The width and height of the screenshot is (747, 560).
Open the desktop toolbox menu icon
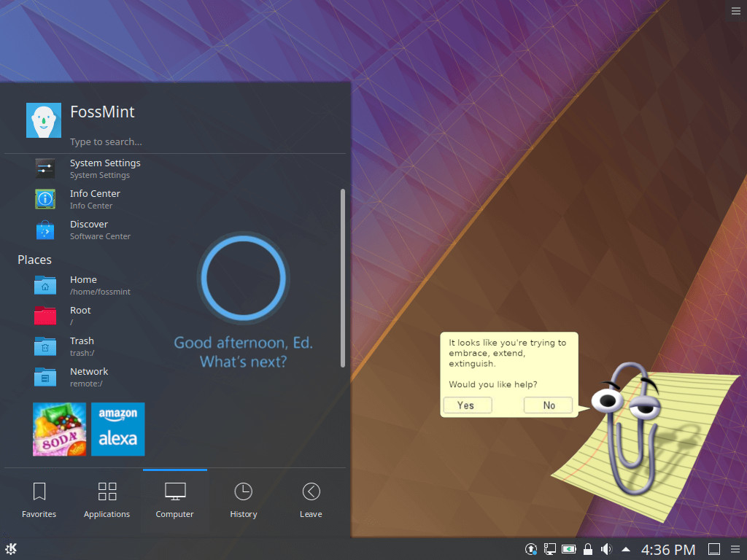736,11
